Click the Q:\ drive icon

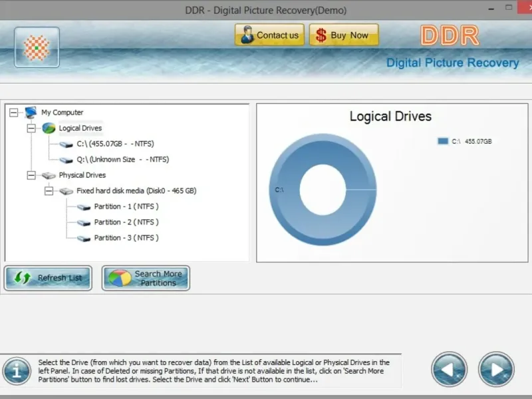(x=66, y=160)
